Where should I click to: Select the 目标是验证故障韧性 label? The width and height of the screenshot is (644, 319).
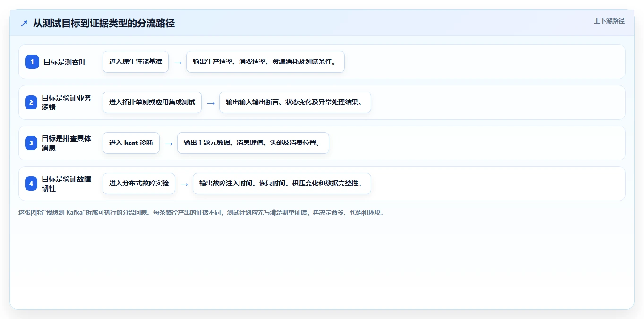67,184
